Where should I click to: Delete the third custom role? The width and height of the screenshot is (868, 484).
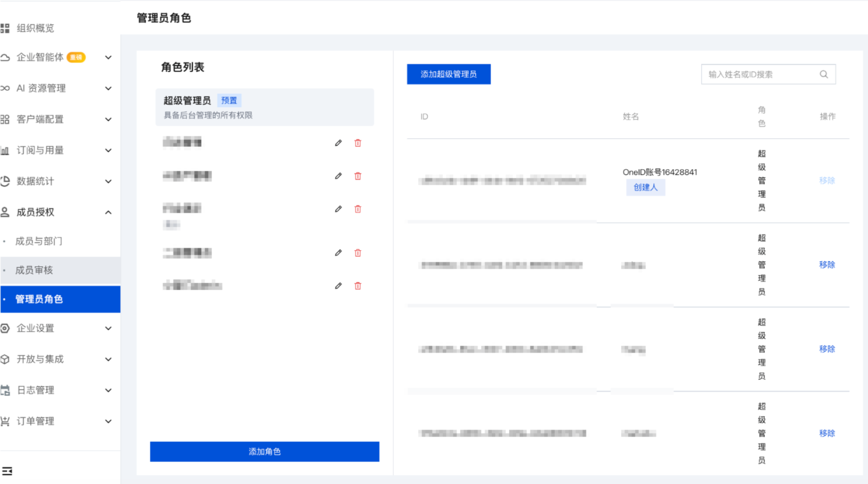(x=358, y=209)
